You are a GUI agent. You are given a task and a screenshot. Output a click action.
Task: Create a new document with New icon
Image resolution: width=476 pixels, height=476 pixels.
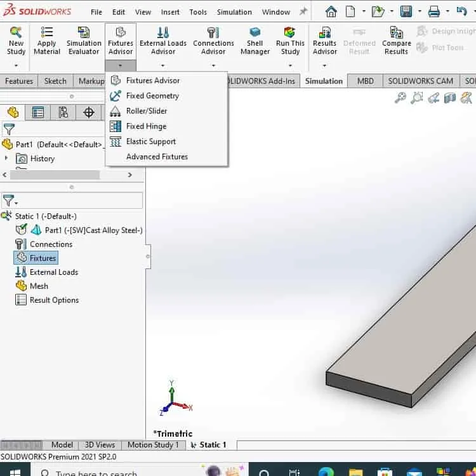pyautogui.click(x=350, y=12)
